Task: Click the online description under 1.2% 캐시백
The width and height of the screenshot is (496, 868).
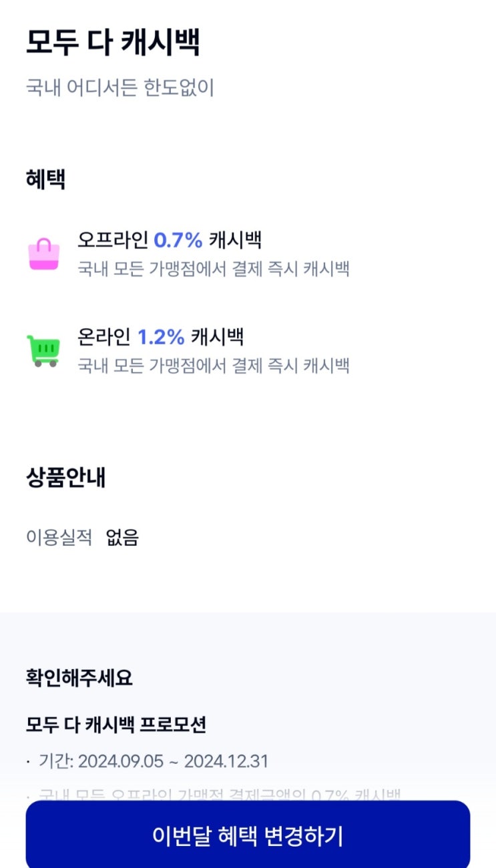Action: point(214,366)
